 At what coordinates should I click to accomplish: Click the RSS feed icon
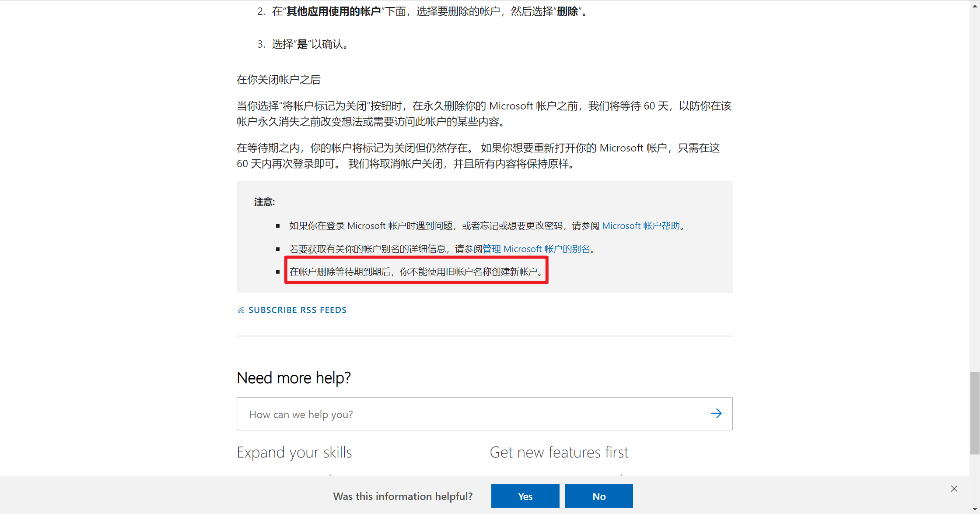[241, 310]
